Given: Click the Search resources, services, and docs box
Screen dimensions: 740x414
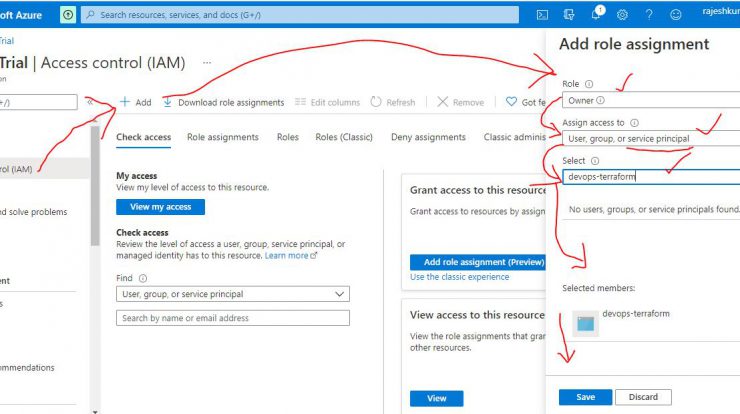Looking at the screenshot, I should (300, 15).
